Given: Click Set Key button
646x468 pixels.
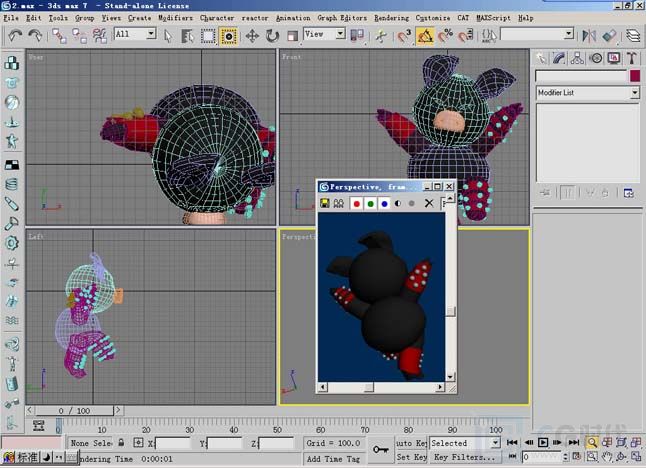Looking at the screenshot, I should click(x=411, y=457).
